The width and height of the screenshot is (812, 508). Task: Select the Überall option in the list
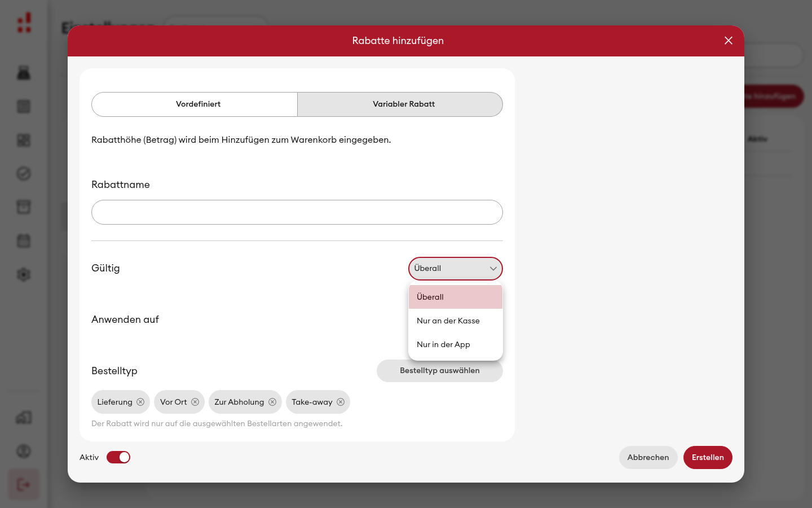point(456,297)
